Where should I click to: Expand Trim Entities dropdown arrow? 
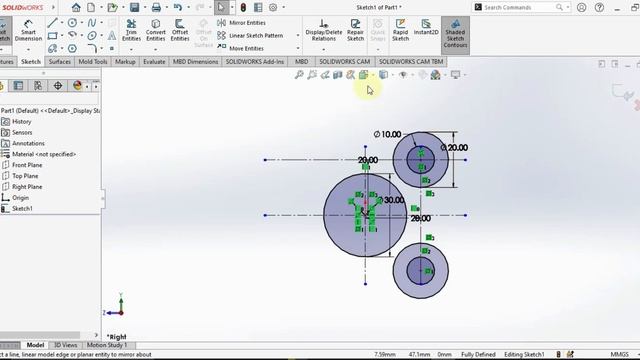(x=131, y=50)
